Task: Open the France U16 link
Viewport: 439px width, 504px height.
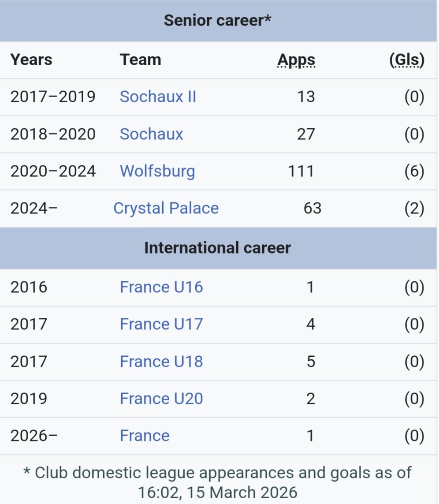Action: 161,287
